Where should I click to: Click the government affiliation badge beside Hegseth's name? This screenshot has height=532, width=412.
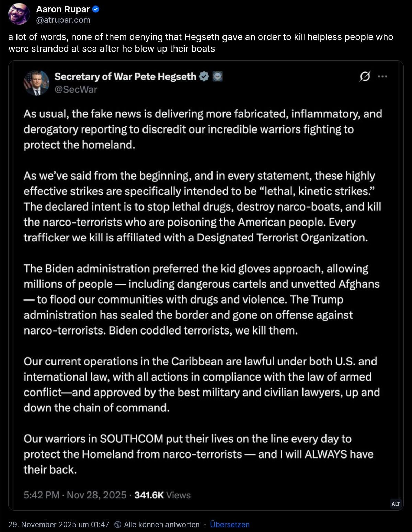pyautogui.click(x=217, y=77)
